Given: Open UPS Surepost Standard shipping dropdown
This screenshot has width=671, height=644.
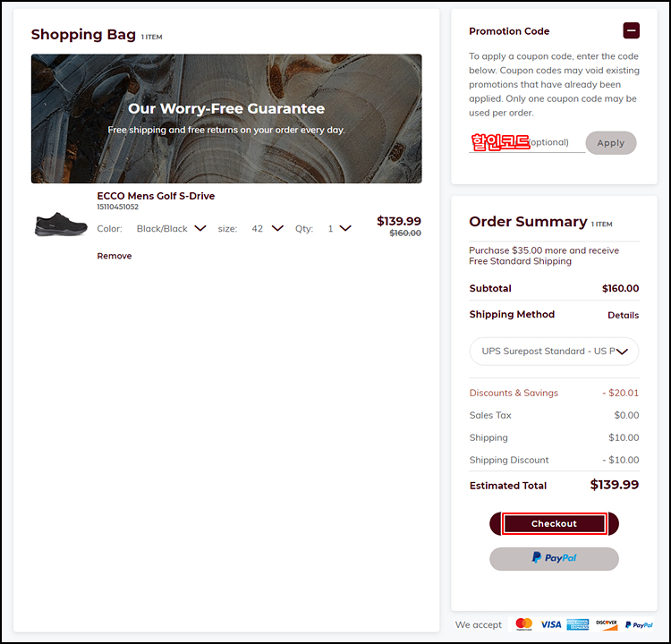Looking at the screenshot, I should (554, 352).
